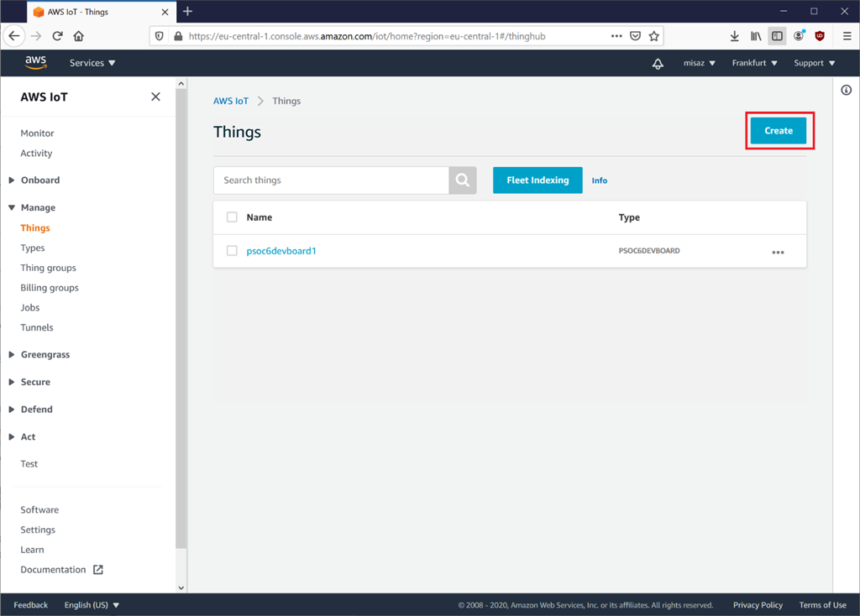This screenshot has width=860, height=616.
Task: Click the uBlock Origin extension icon
Action: click(820, 36)
